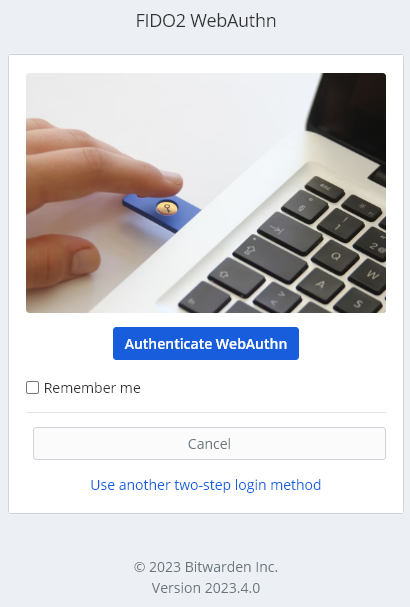
Task: Click the S key in the laptop photo
Action: [x=358, y=303]
